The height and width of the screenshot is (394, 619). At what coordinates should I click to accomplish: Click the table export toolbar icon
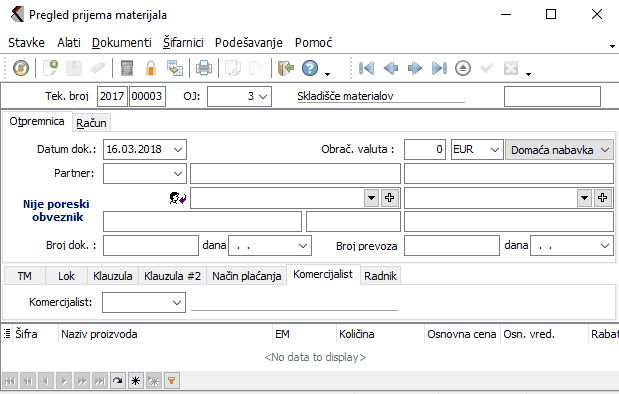coord(174,68)
